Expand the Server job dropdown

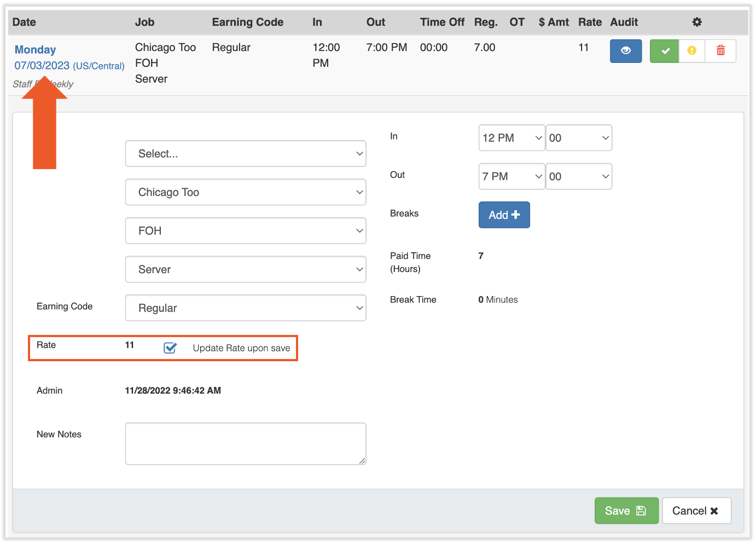point(245,269)
